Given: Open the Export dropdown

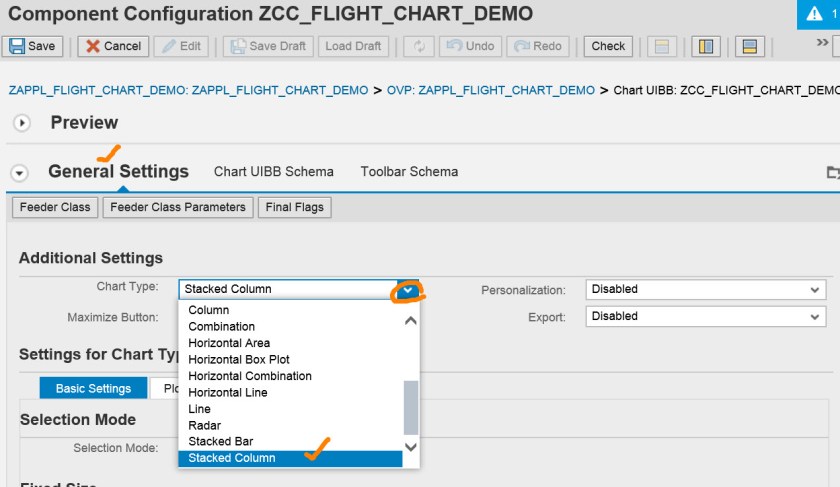Looking at the screenshot, I should 705,317.
